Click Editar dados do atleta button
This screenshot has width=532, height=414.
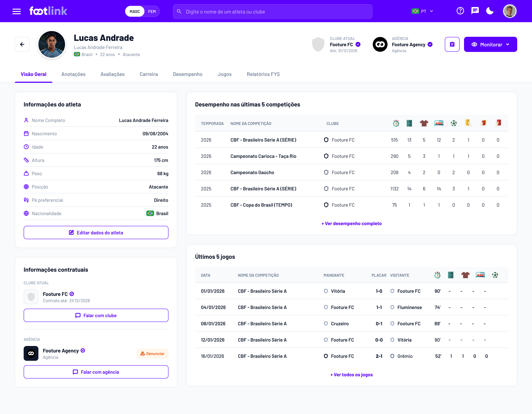(96, 233)
